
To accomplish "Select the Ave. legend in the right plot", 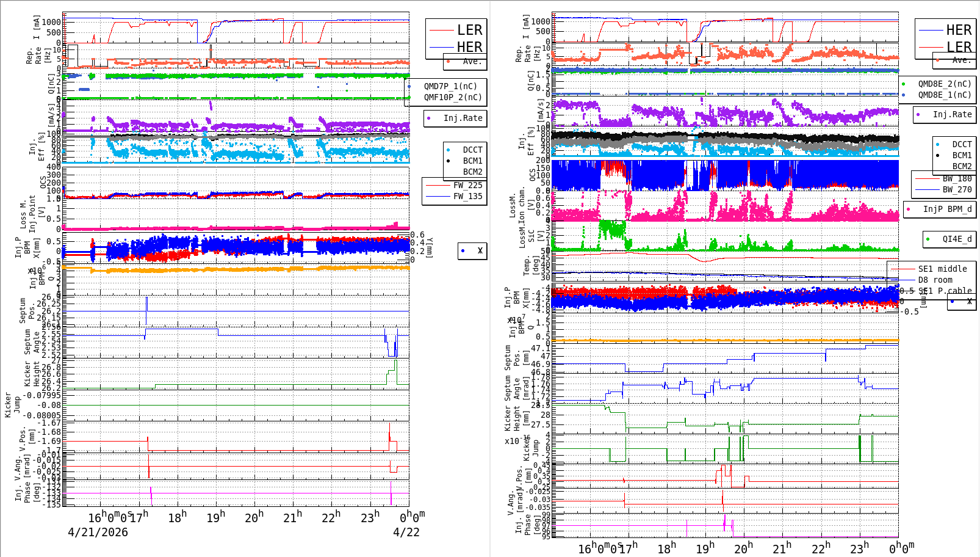I will (961, 60).
